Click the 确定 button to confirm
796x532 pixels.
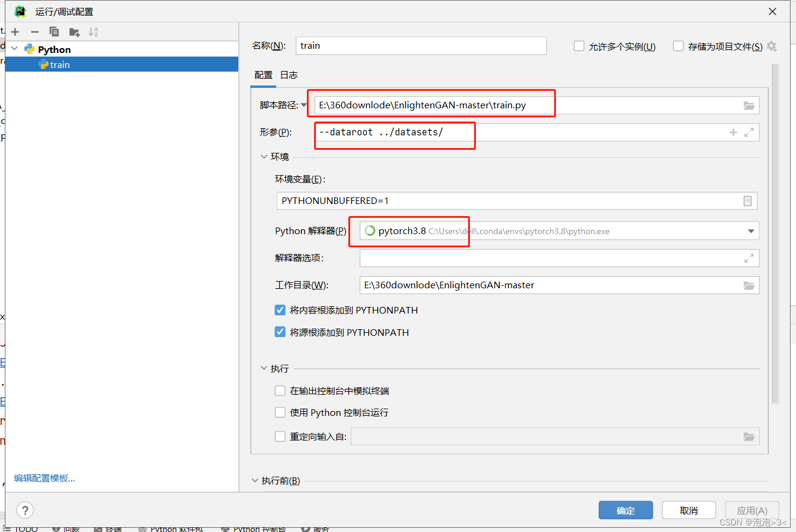click(625, 510)
